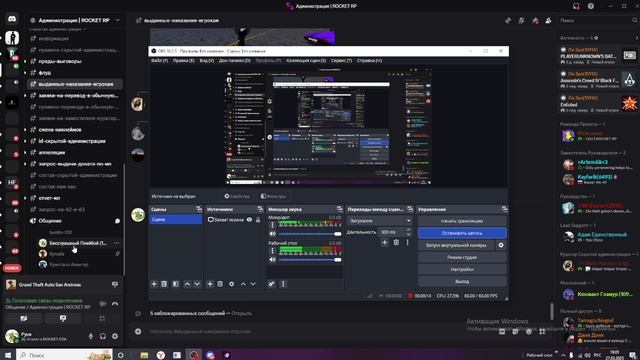Mute the Рабочий стол audio channel
This screenshot has width=640, height=360.
point(272,260)
